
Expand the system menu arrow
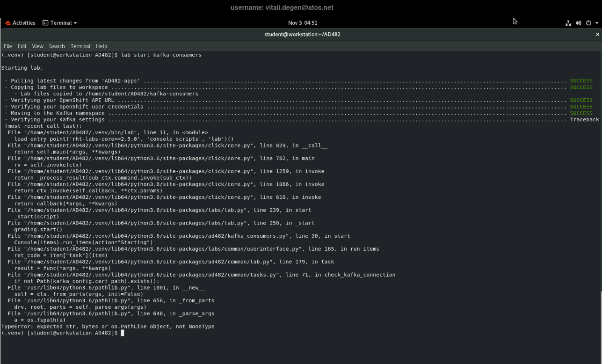click(x=597, y=23)
